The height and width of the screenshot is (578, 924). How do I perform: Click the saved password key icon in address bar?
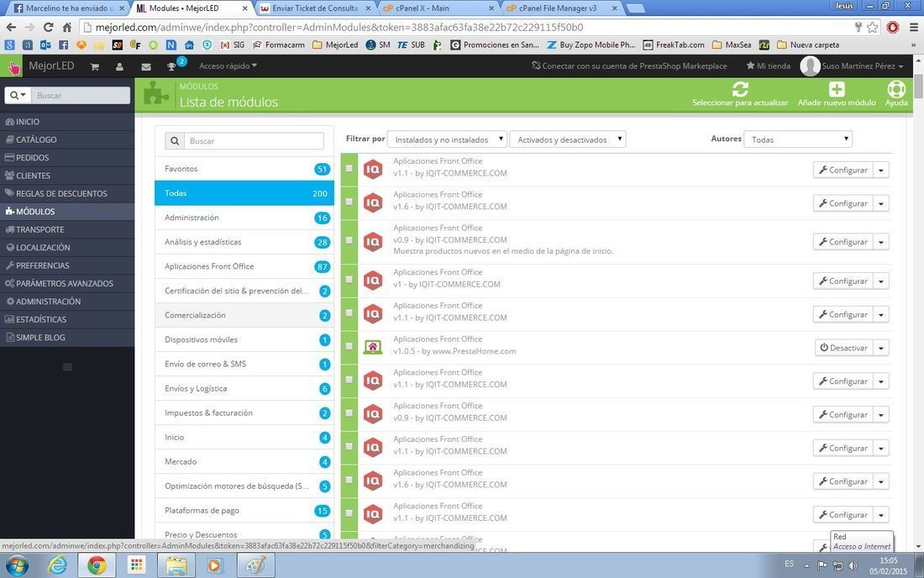858,27
